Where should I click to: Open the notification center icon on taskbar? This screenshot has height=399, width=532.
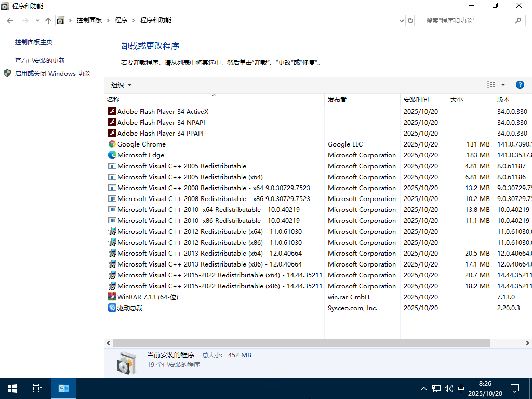pos(515,388)
